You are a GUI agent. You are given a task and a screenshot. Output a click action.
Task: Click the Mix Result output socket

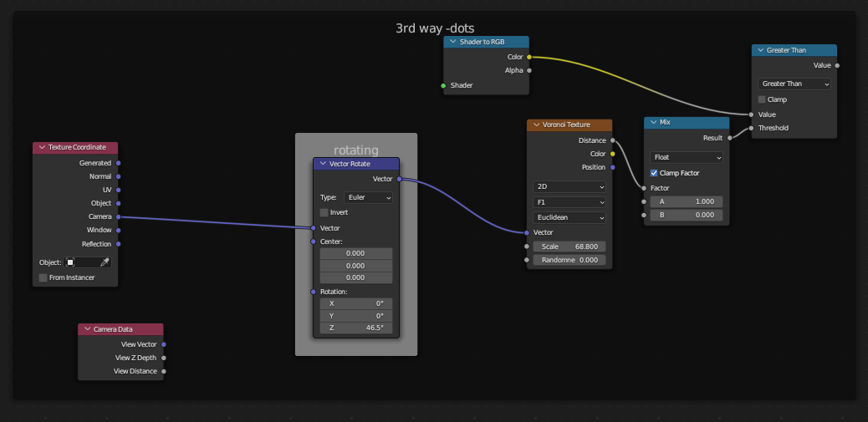[x=730, y=138]
